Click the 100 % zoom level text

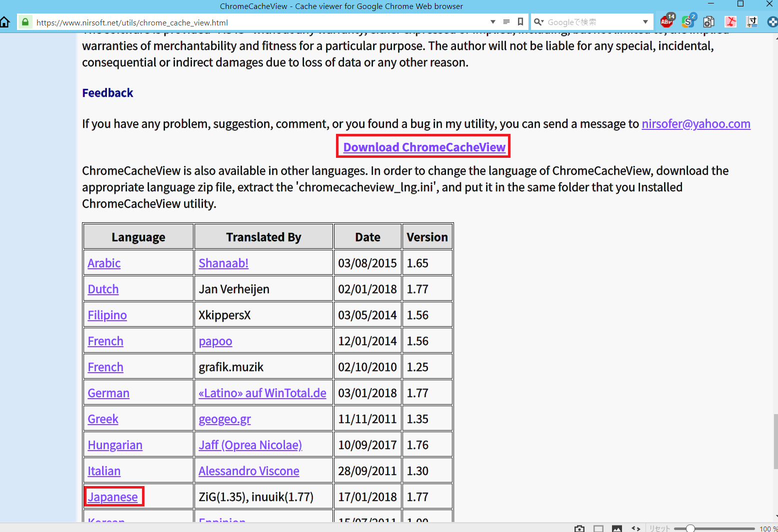tap(768, 529)
